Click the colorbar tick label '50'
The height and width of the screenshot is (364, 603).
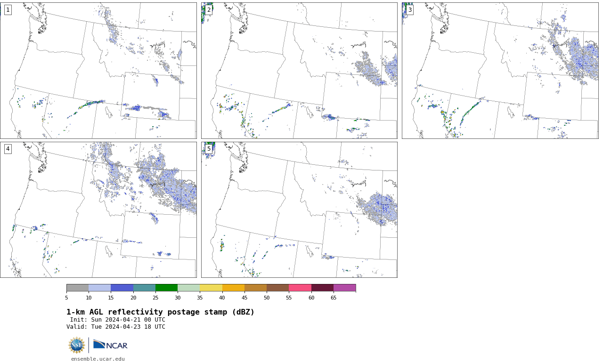[x=267, y=298]
